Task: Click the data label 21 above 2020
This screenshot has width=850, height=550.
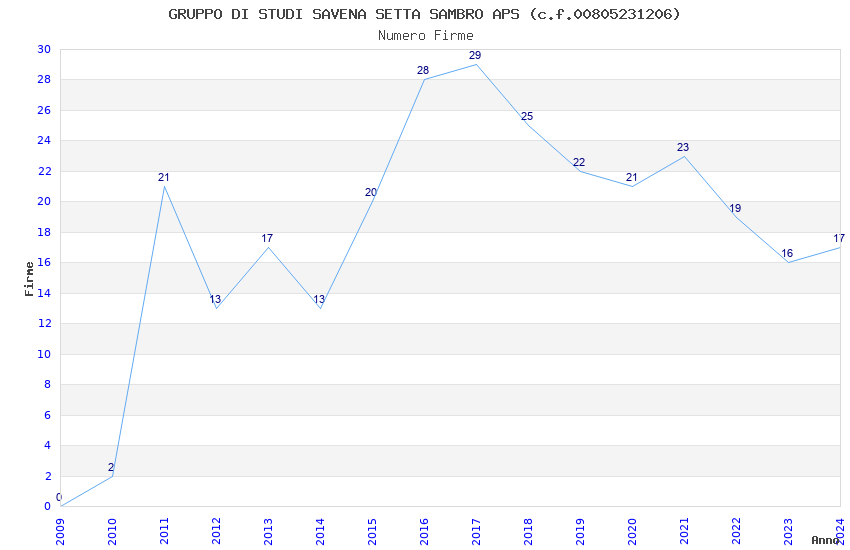Action: click(x=632, y=177)
